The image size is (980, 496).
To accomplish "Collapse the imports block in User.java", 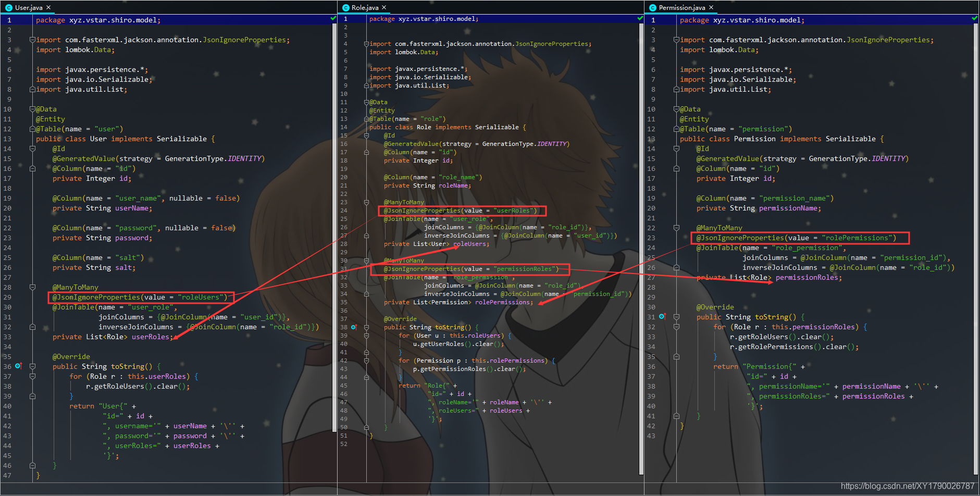I will pos(32,40).
